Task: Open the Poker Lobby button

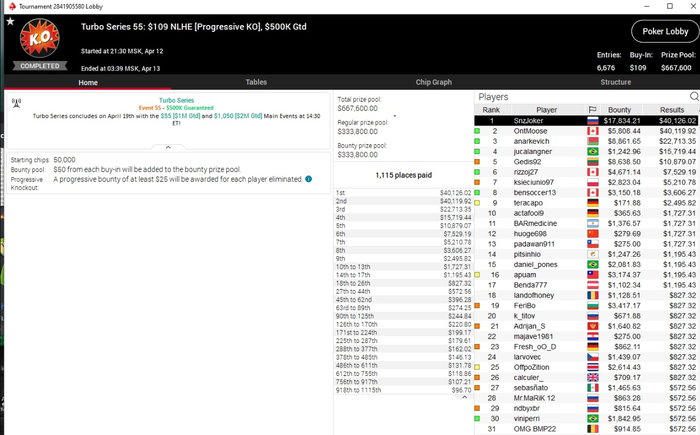Action: pos(665,31)
